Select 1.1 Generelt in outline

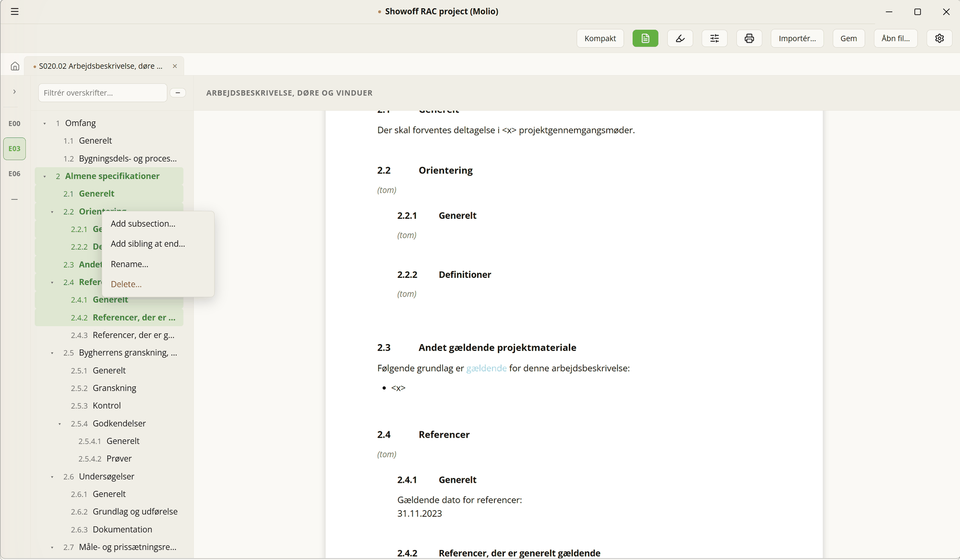(109, 141)
